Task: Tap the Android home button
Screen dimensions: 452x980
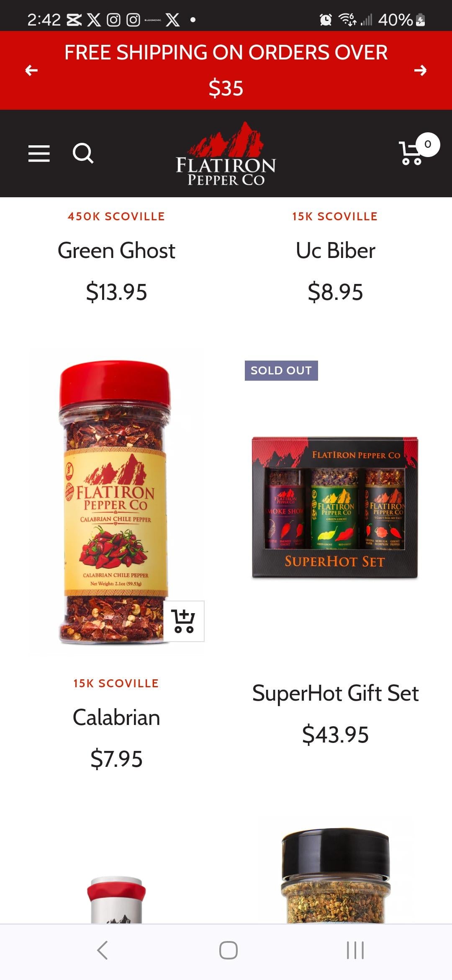Action: [229, 950]
